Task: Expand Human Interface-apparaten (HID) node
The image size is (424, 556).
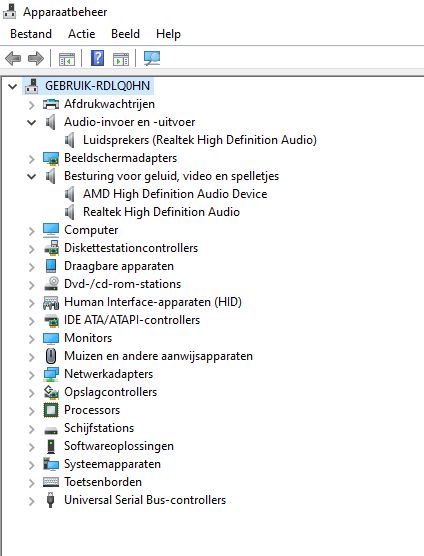Action: pyautogui.click(x=32, y=303)
